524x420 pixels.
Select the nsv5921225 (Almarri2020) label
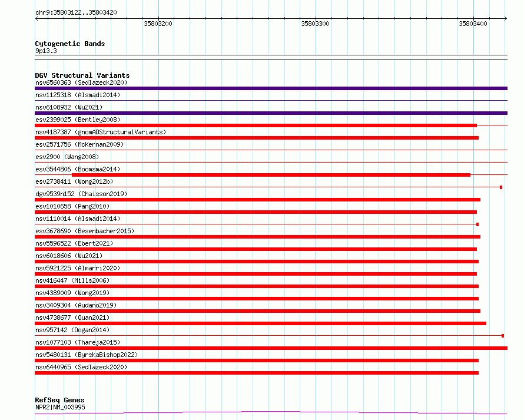(78, 268)
